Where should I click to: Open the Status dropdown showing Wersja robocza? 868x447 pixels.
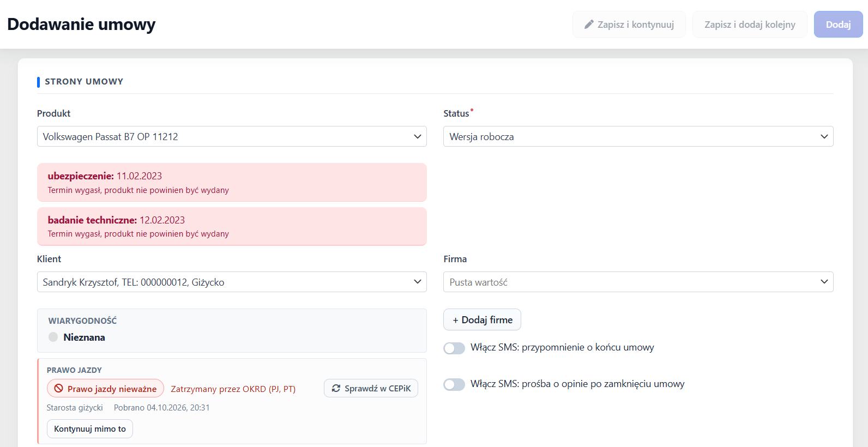point(638,136)
